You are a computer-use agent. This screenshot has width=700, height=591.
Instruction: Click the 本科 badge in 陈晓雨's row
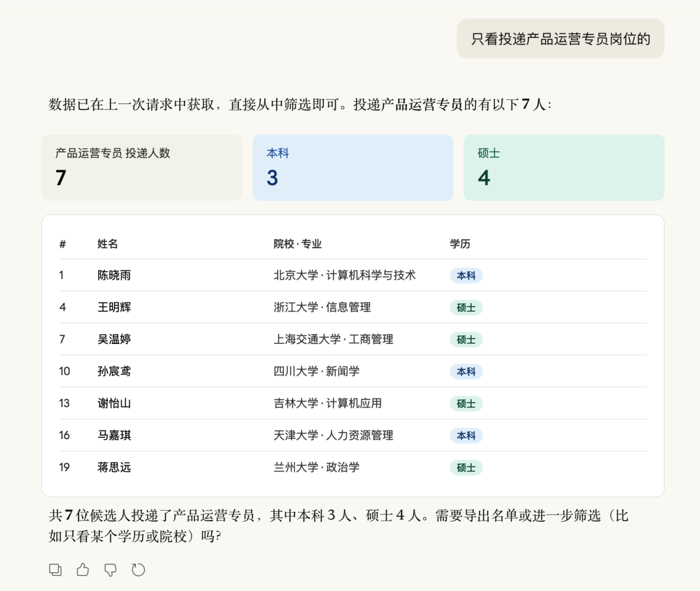[x=466, y=276]
